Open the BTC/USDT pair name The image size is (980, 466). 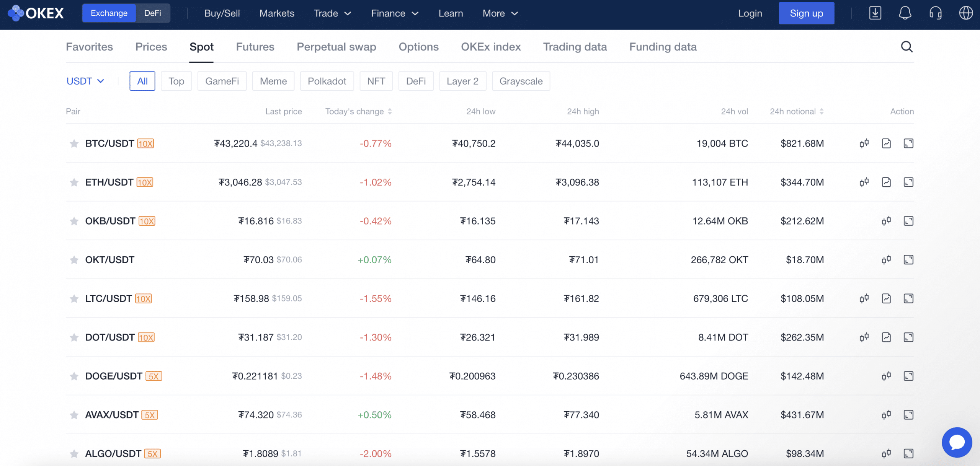pos(109,143)
